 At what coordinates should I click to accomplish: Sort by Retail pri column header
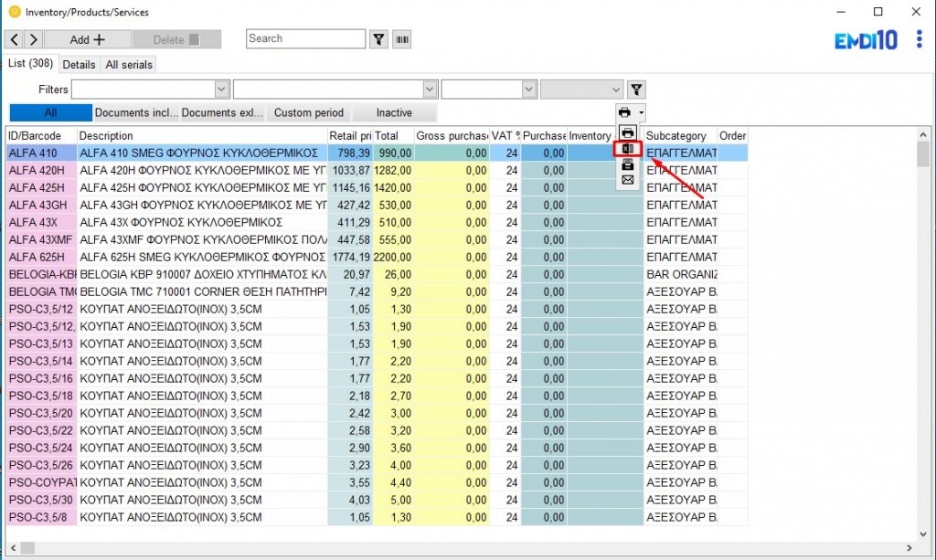point(350,136)
